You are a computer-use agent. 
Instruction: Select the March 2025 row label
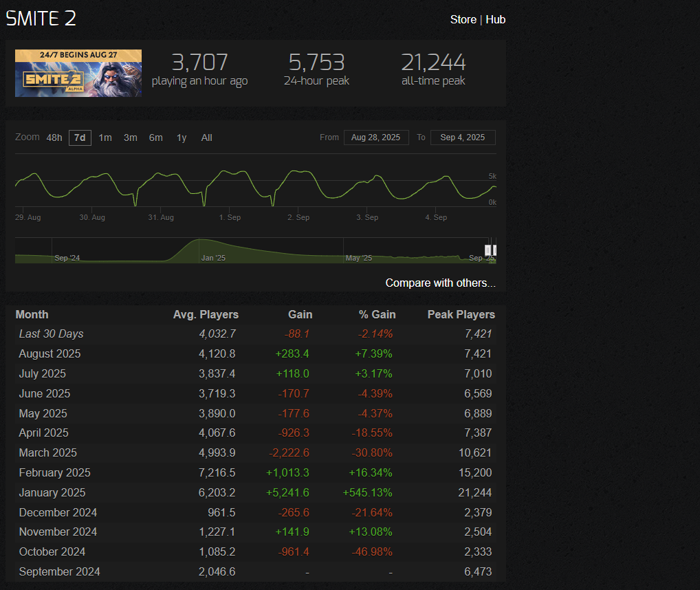[x=47, y=452]
